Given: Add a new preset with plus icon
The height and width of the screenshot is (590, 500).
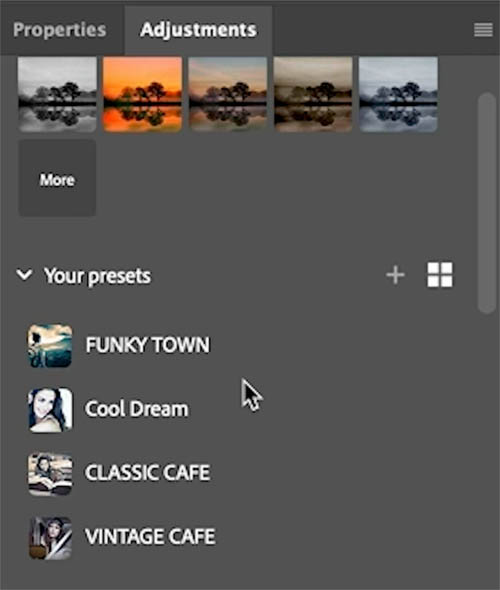Looking at the screenshot, I should 395,275.
